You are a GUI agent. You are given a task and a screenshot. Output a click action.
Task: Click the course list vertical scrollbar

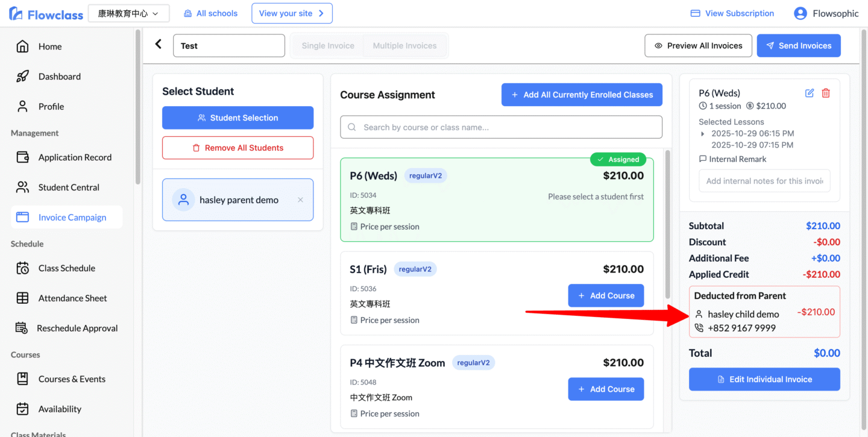coord(667,223)
